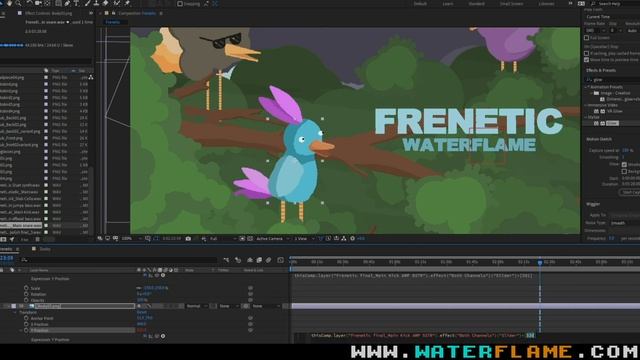Switch to the Libraries workspace
Viewport: 640px width, 360px height.
coord(546,4)
